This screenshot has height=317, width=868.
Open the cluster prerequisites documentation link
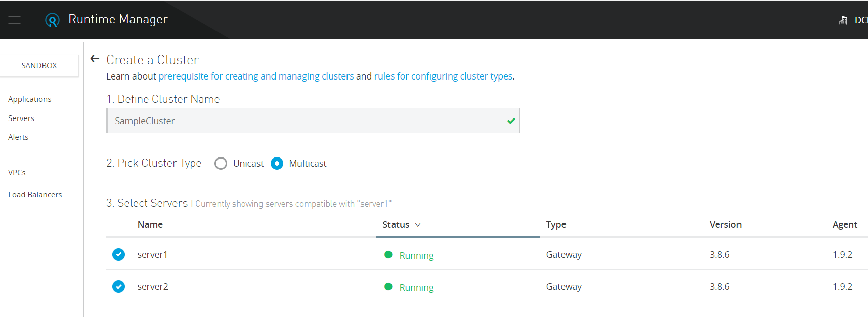[256, 76]
